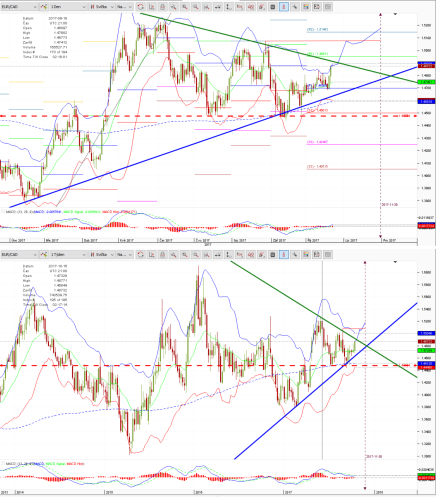Click the color palette icon in top toolbar
437x500 pixels.
[306, 7]
